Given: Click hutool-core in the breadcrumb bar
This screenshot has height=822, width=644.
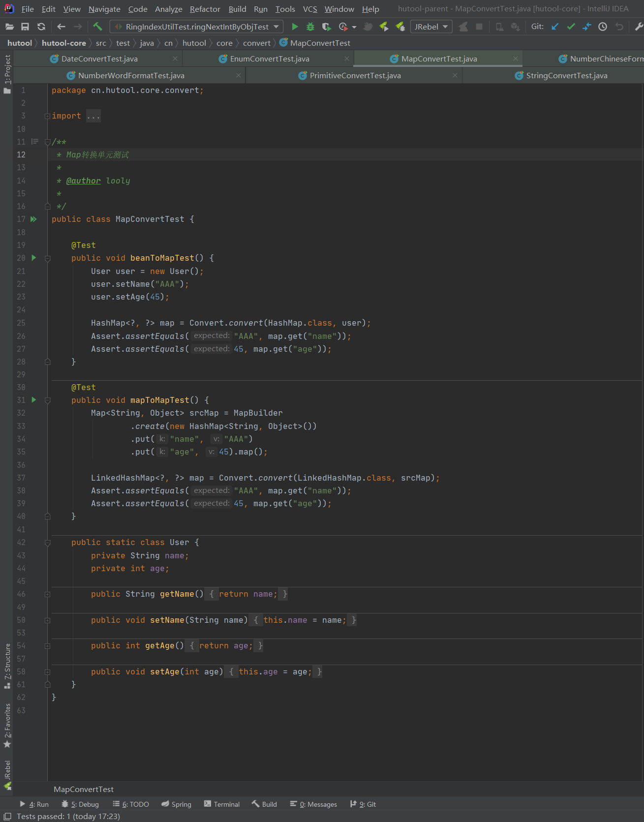Looking at the screenshot, I should point(64,43).
